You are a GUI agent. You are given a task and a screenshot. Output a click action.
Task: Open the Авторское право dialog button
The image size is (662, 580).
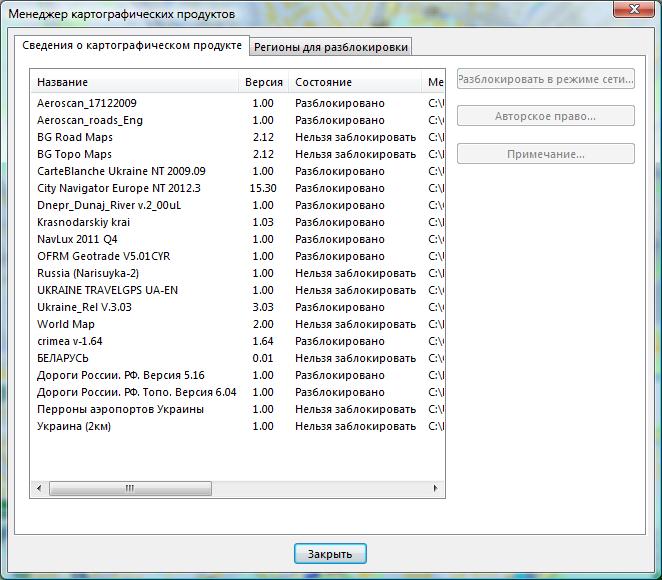[545, 116]
